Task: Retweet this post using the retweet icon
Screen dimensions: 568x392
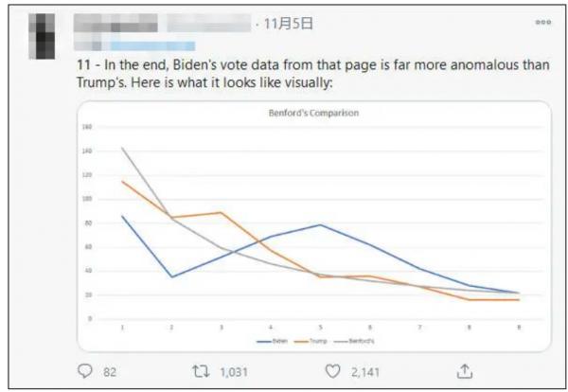Action: (201, 372)
